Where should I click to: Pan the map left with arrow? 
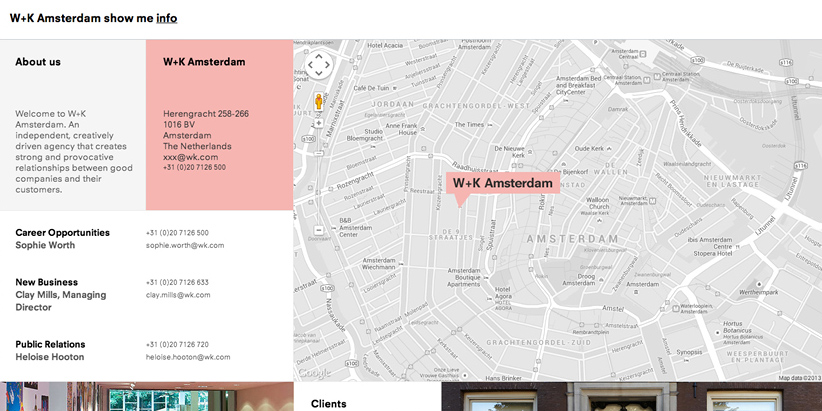[310, 66]
